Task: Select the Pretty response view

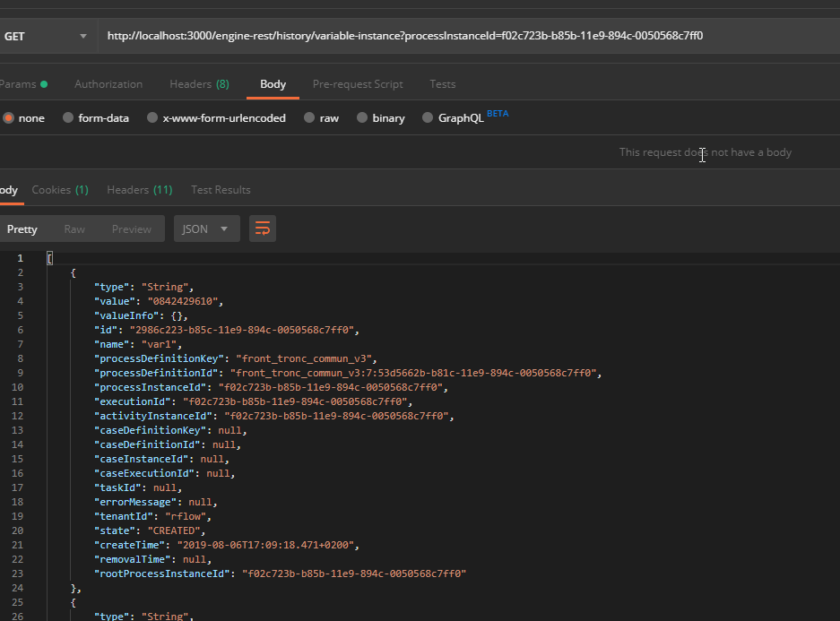Action: [22, 229]
